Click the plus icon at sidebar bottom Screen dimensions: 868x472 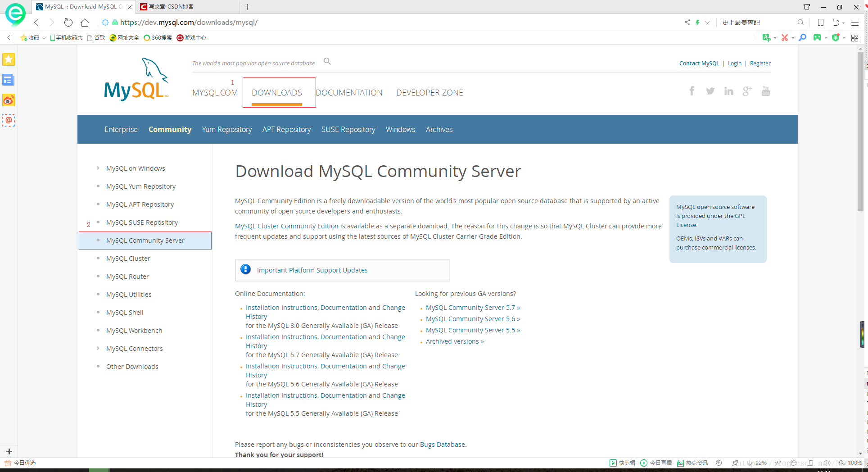pyautogui.click(x=9, y=451)
